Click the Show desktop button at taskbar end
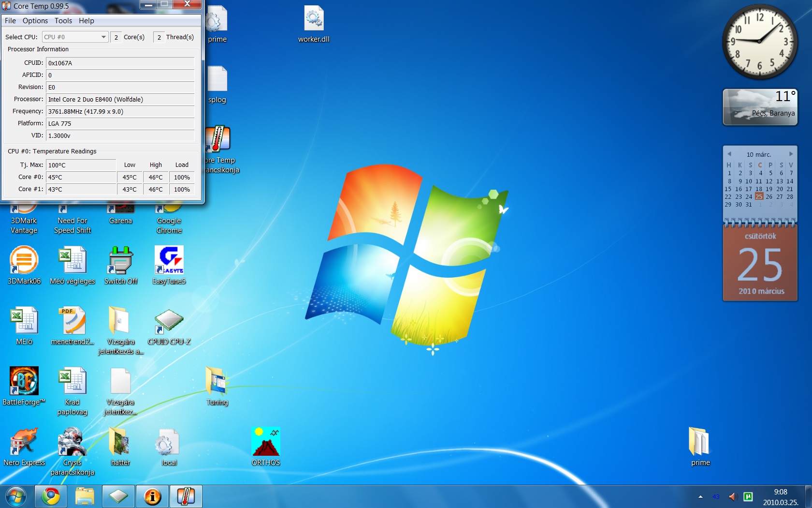 [808, 497]
